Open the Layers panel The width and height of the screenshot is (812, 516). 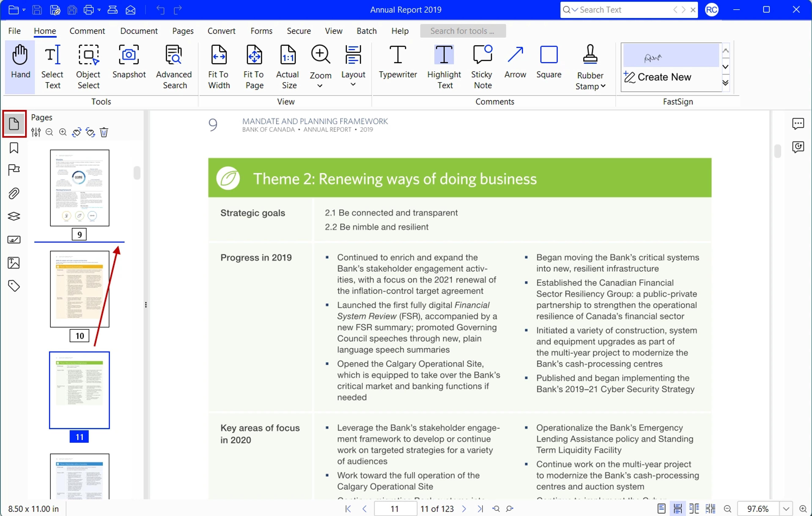coord(14,216)
